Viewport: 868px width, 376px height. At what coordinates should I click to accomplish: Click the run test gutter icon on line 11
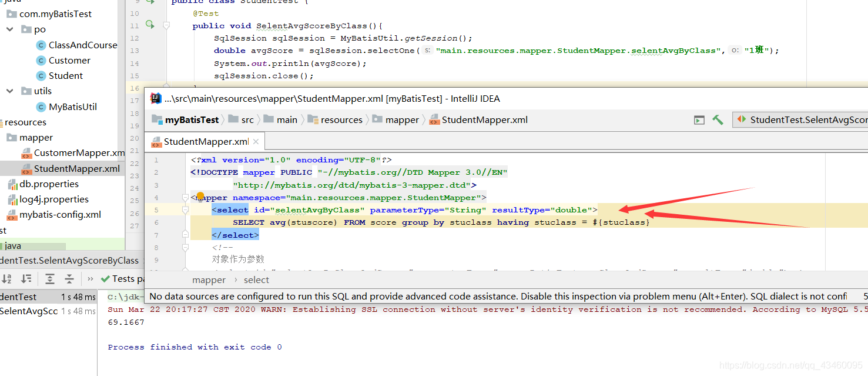point(149,25)
